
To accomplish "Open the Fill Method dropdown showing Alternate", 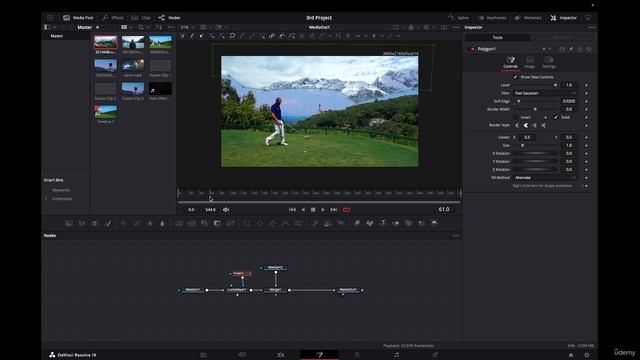I will click(x=545, y=178).
